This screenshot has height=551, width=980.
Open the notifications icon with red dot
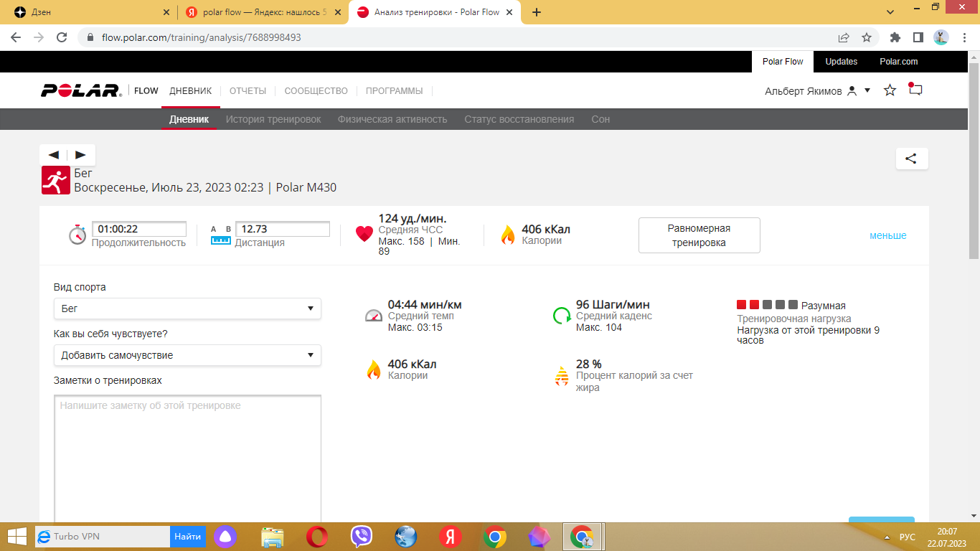point(915,90)
